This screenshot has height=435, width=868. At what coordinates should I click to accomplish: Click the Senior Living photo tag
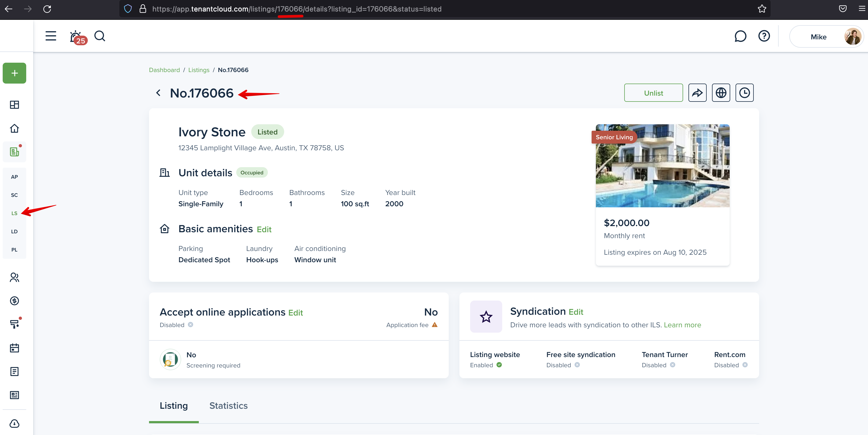coord(614,137)
